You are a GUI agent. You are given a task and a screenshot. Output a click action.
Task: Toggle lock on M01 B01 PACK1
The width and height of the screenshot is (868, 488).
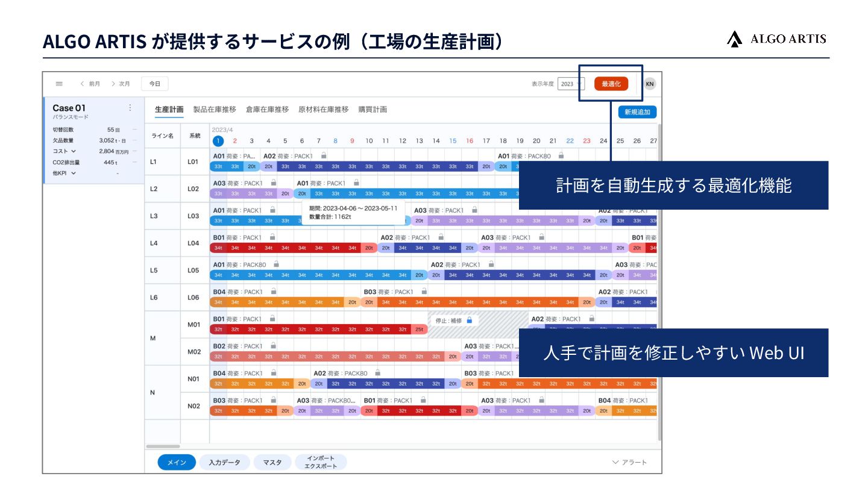coord(272,318)
